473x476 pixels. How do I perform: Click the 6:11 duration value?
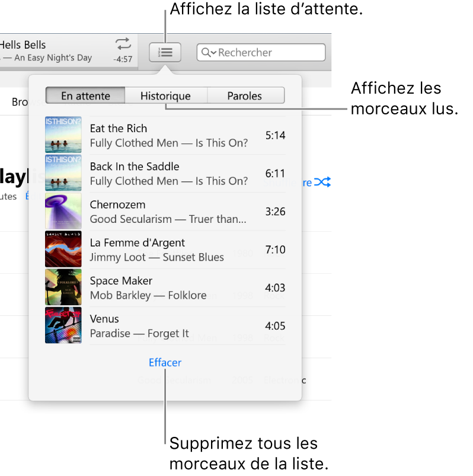[x=275, y=174]
